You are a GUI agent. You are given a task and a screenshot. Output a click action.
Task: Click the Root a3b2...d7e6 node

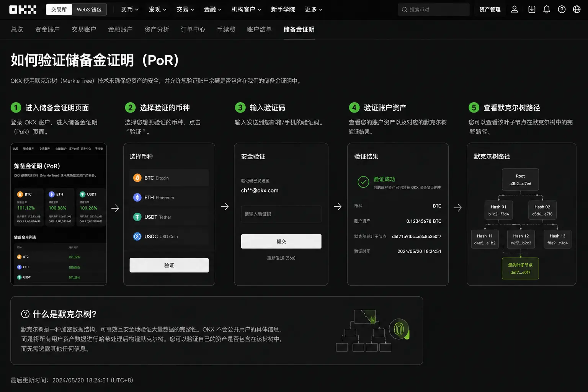click(x=520, y=180)
